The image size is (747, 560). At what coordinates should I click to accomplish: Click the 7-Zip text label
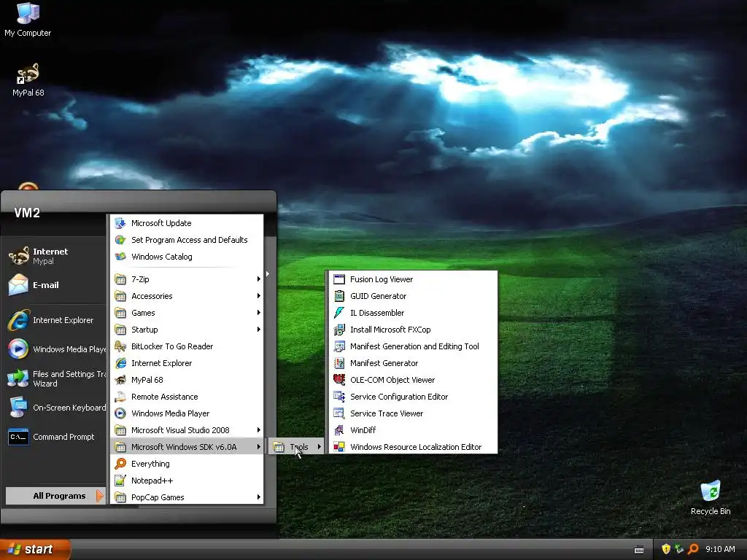(x=140, y=279)
